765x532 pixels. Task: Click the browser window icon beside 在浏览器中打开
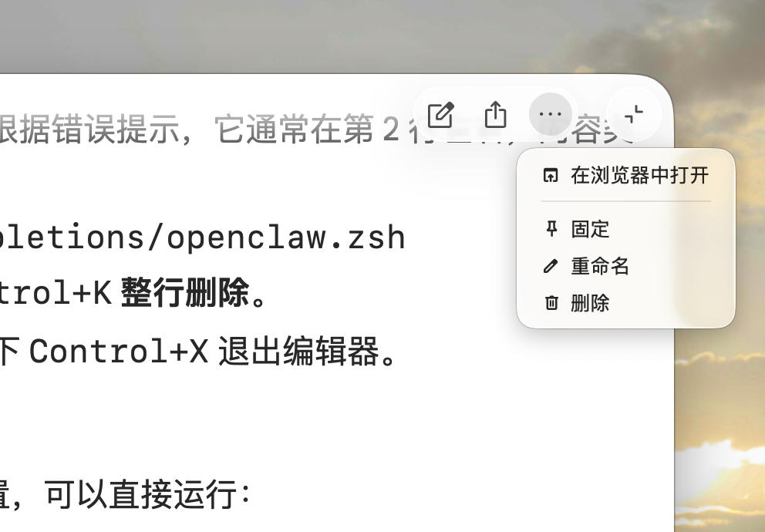tap(551, 175)
